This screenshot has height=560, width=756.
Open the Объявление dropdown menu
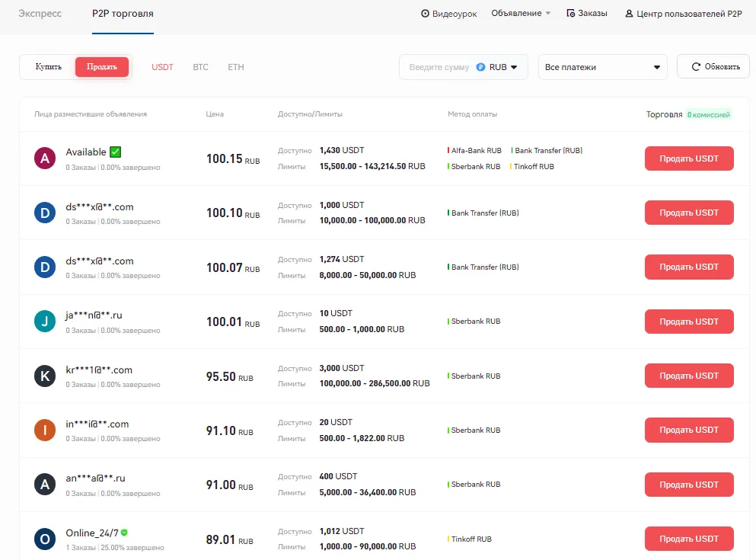tap(521, 14)
